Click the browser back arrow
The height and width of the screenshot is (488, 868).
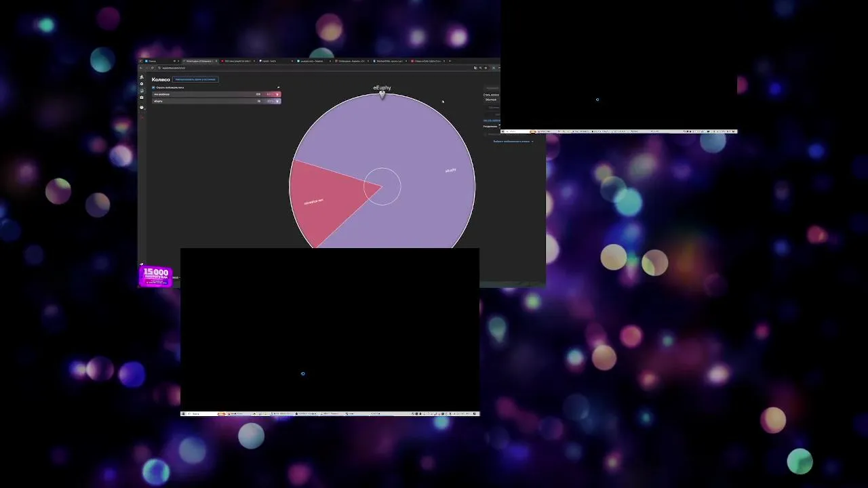point(141,68)
